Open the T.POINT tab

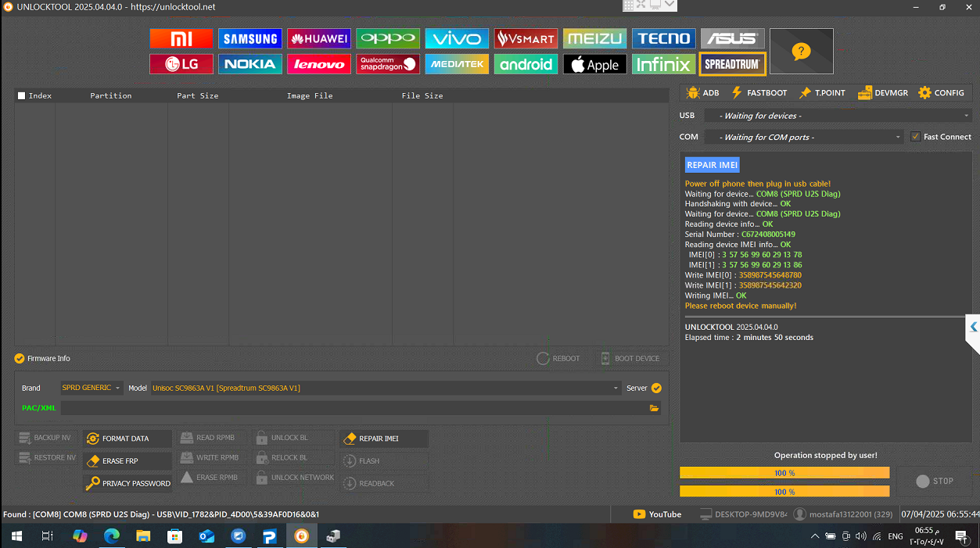tap(822, 93)
